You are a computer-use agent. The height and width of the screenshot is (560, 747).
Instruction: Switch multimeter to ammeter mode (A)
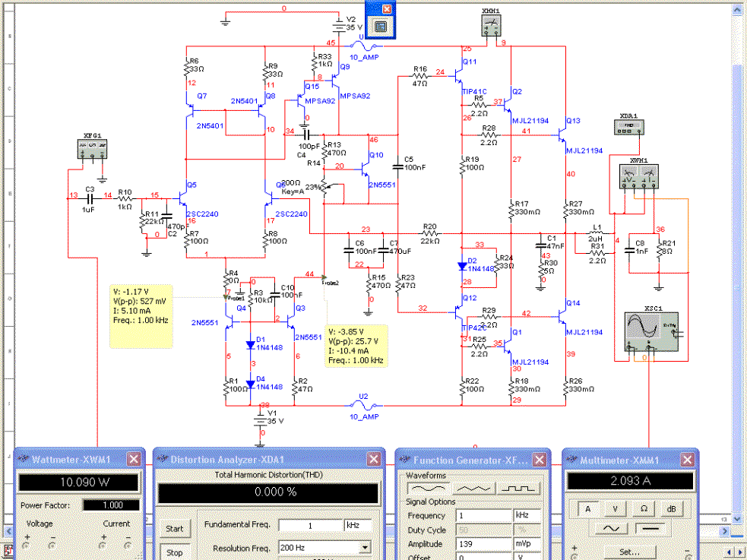(x=587, y=508)
